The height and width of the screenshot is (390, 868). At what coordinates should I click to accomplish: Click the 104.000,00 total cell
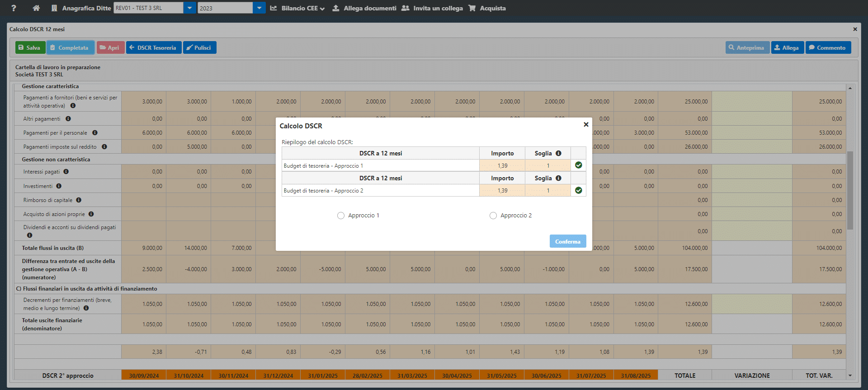click(x=685, y=248)
